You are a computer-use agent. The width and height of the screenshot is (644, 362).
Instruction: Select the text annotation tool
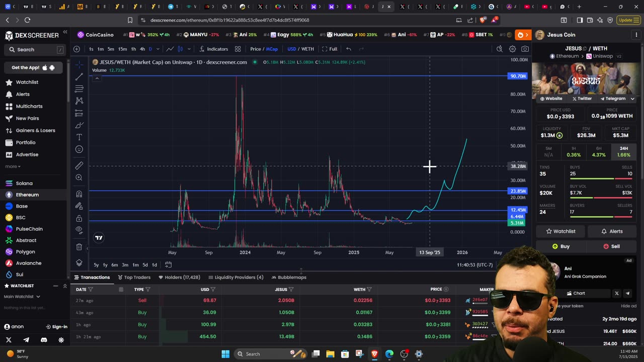79,137
